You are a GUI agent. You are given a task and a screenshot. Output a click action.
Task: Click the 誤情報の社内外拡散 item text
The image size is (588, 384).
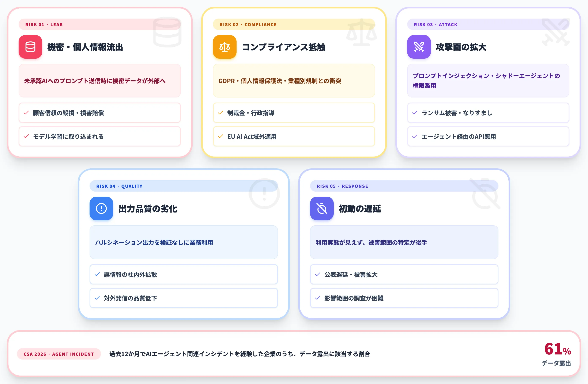click(x=131, y=274)
